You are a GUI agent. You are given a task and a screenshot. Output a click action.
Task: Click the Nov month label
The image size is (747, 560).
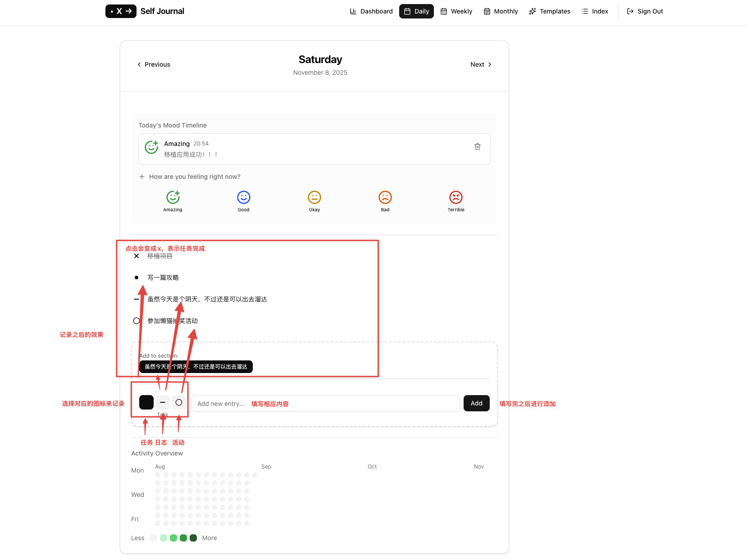coord(479,467)
